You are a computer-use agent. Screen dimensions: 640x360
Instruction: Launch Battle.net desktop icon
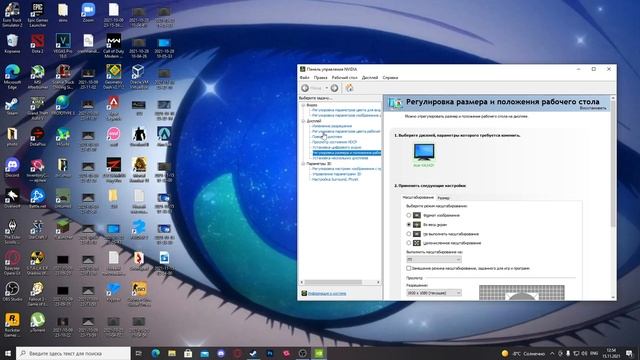click(38, 199)
